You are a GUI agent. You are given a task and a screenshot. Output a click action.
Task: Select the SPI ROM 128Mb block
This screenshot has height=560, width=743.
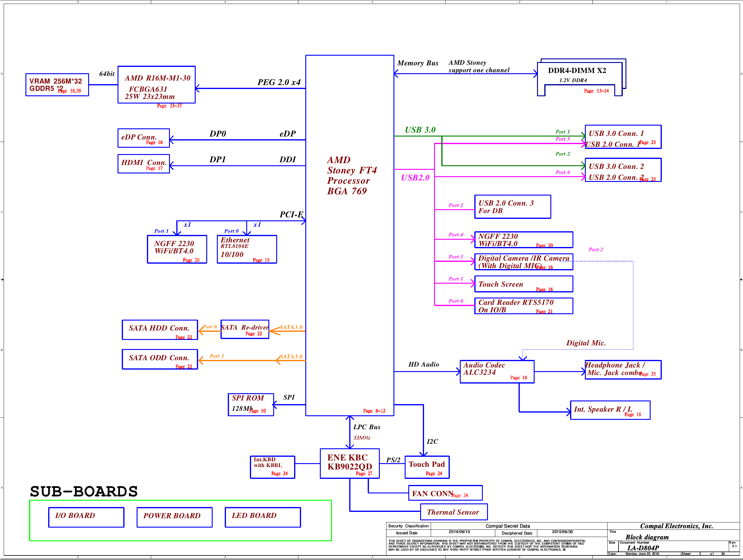(x=251, y=404)
